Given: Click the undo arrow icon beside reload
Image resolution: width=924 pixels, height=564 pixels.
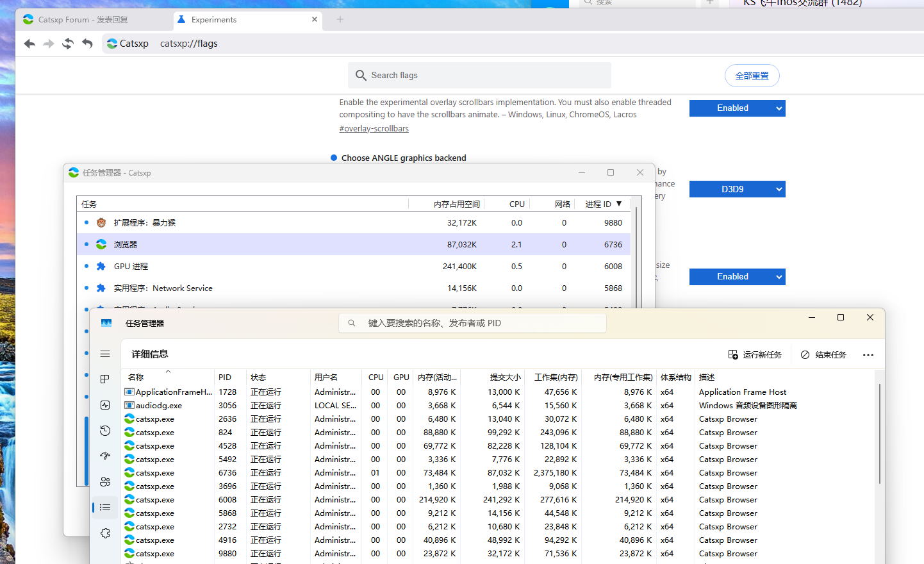Looking at the screenshot, I should (x=88, y=44).
